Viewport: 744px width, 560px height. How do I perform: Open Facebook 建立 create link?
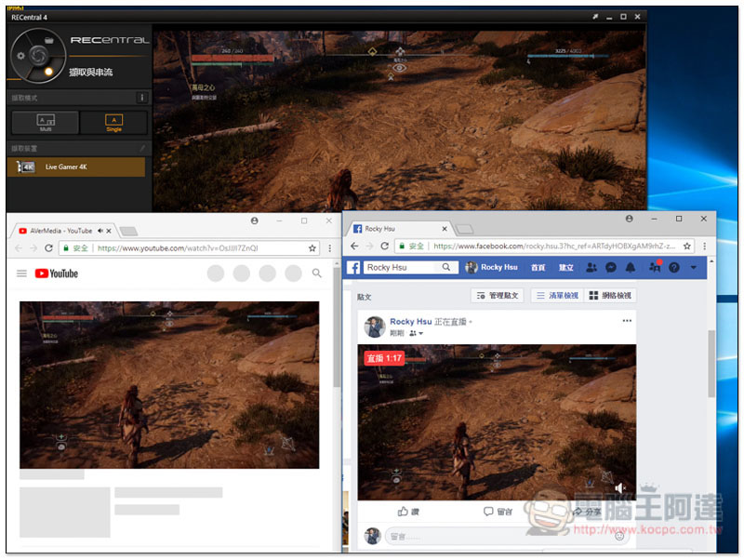pos(566,268)
